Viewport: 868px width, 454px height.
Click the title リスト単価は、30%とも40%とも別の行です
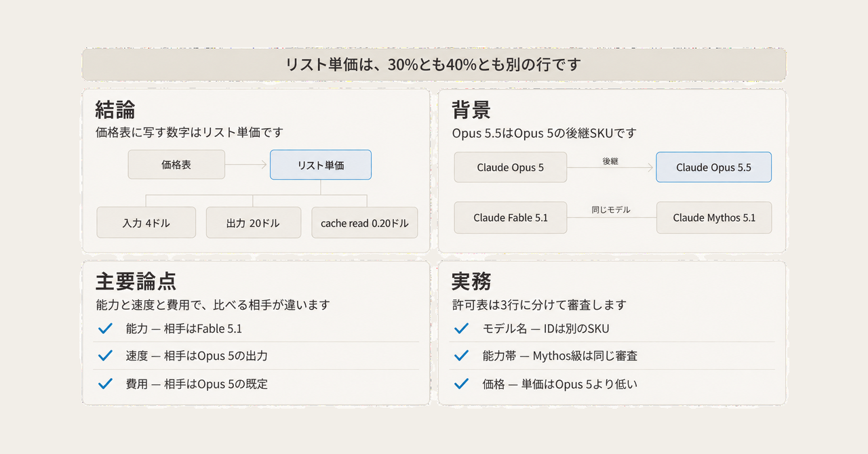point(434,65)
